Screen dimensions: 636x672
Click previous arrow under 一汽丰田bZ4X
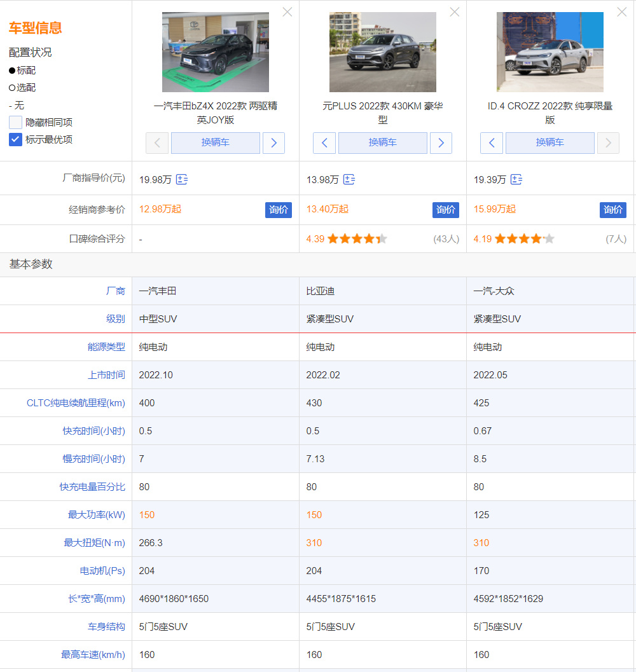click(157, 142)
